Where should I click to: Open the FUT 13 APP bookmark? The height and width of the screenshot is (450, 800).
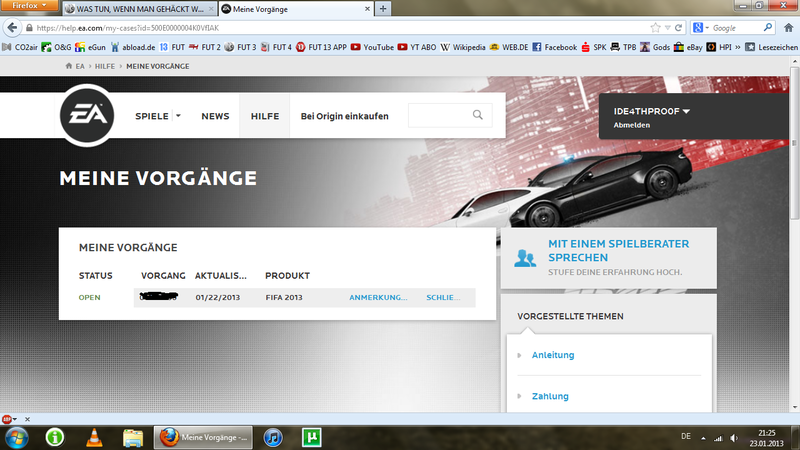[x=321, y=47]
